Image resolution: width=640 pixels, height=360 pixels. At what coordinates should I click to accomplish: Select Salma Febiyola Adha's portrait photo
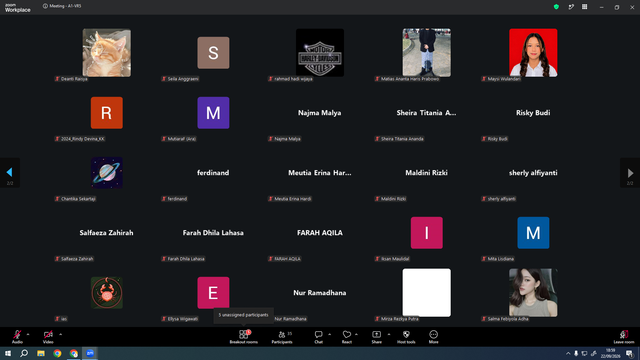click(533, 293)
